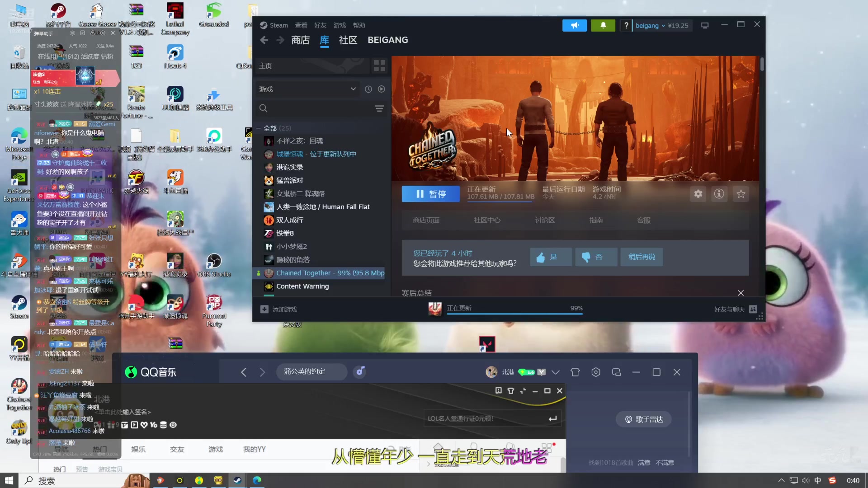868x488 pixels.
Task: Switch to the 商店 tab
Action: [x=300, y=40]
